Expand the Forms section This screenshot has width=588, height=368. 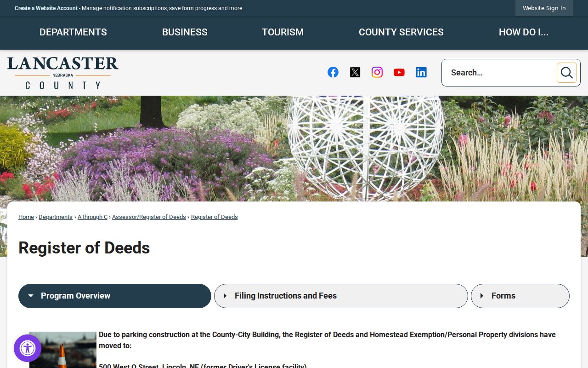click(520, 296)
